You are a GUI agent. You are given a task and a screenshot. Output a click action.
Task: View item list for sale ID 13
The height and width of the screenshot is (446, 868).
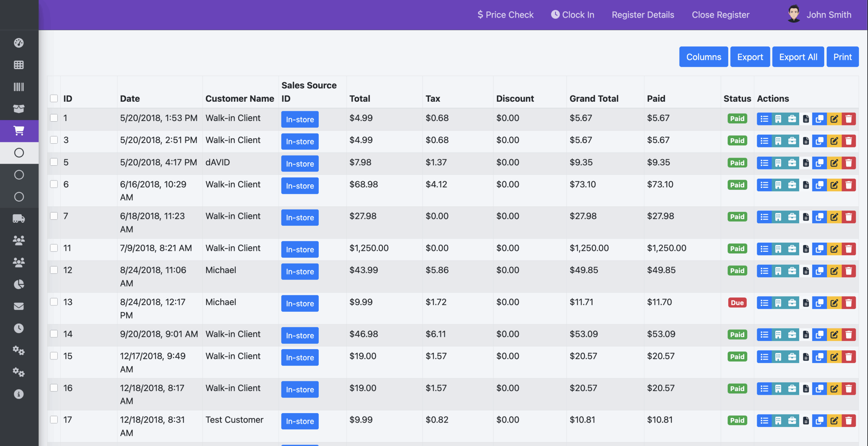tap(764, 303)
